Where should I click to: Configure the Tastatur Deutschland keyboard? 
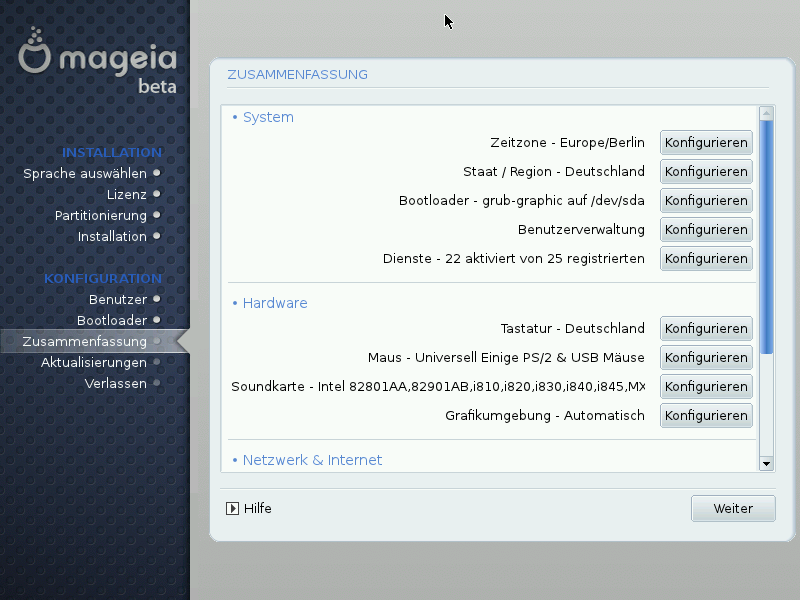coord(706,329)
